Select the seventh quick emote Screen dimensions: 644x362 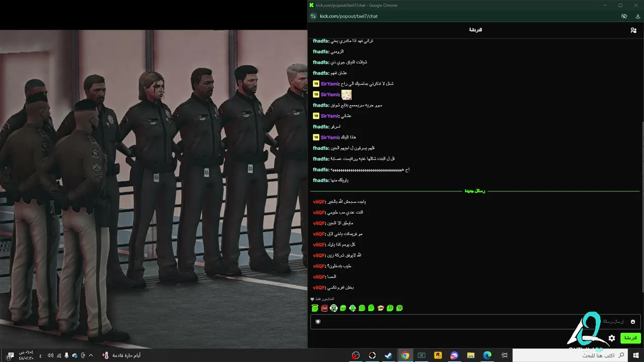[x=371, y=308]
